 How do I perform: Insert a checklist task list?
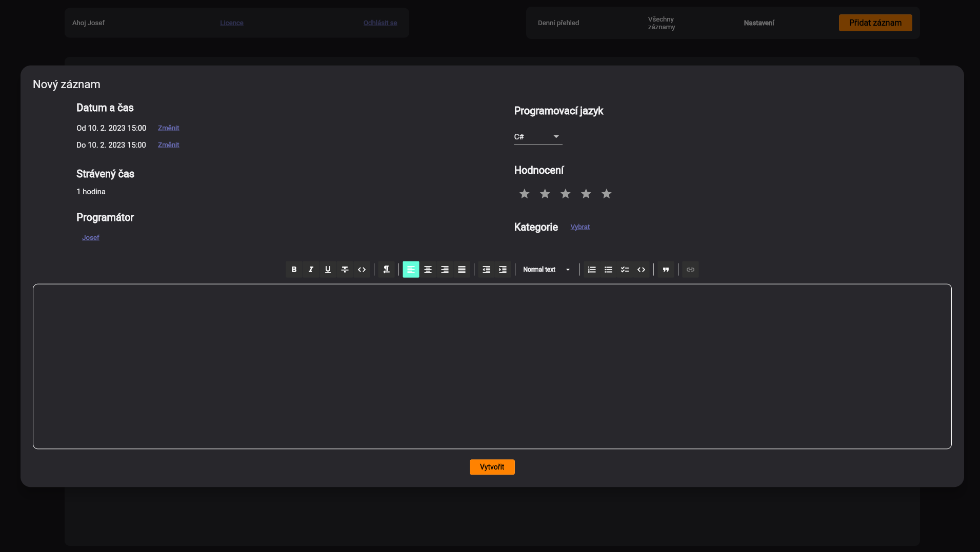tap(625, 270)
